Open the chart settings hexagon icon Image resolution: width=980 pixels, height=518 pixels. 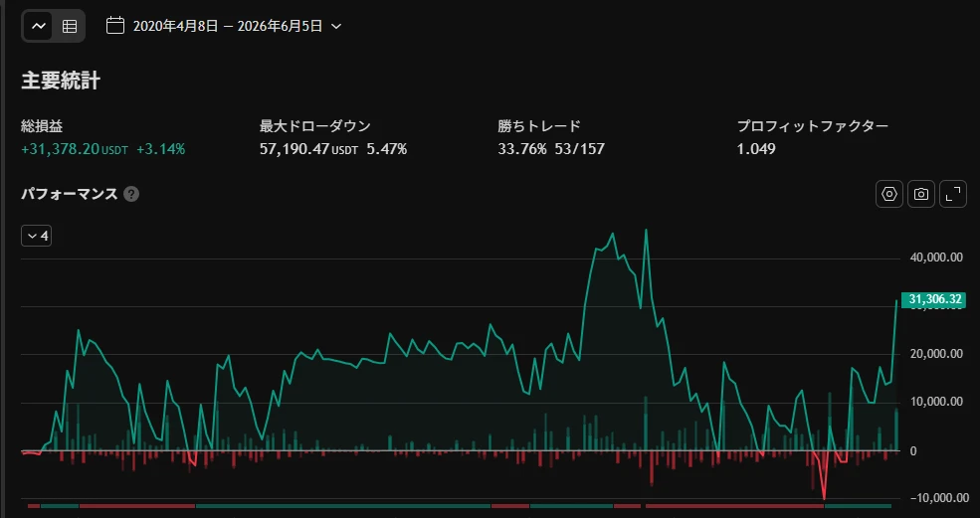click(x=888, y=194)
